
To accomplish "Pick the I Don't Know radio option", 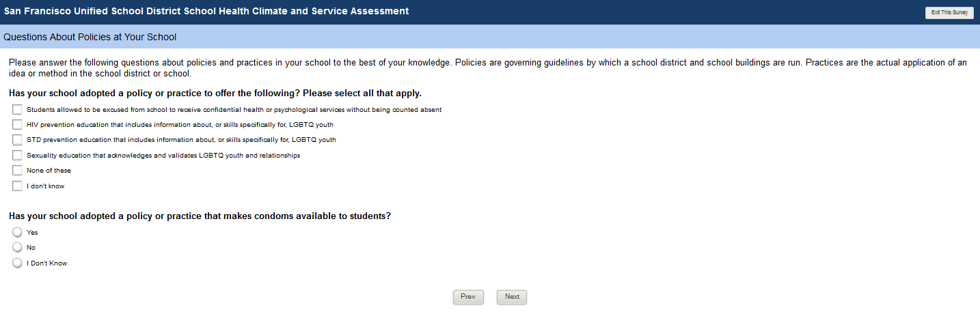I will 17,263.
